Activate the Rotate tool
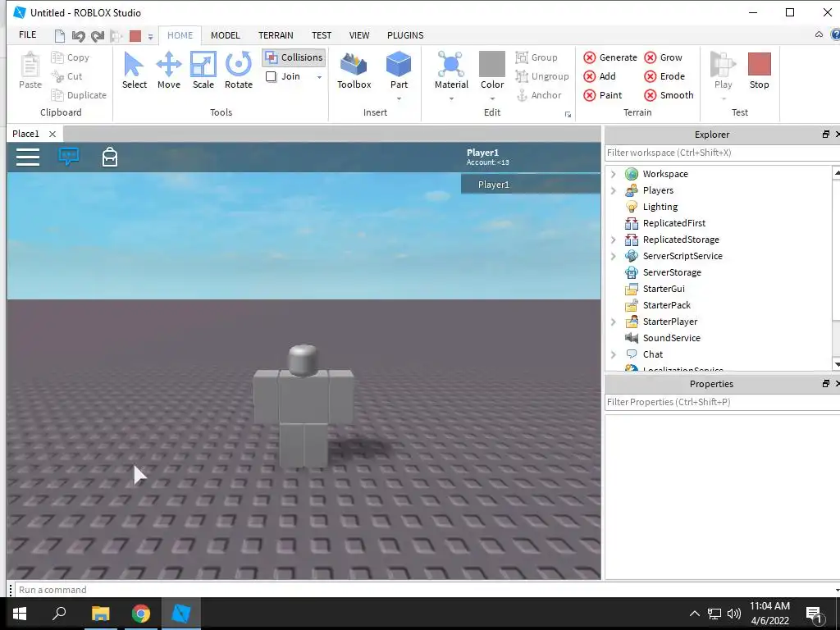Image resolution: width=840 pixels, height=630 pixels. tap(239, 71)
